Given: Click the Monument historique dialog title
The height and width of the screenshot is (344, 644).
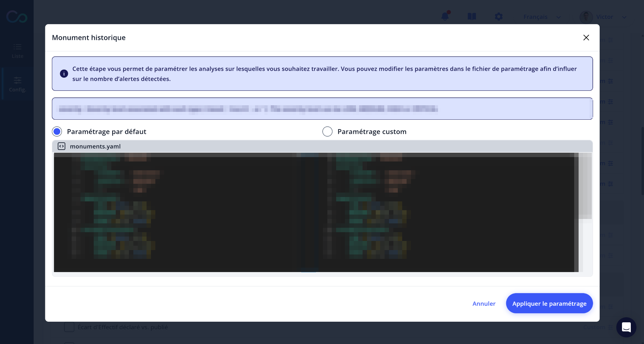Looking at the screenshot, I should coord(89,38).
